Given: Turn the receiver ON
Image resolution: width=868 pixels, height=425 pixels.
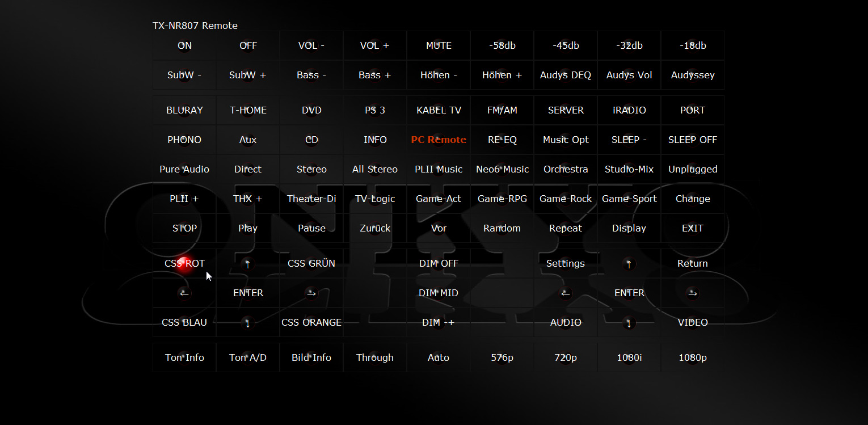Looking at the screenshot, I should [x=184, y=46].
